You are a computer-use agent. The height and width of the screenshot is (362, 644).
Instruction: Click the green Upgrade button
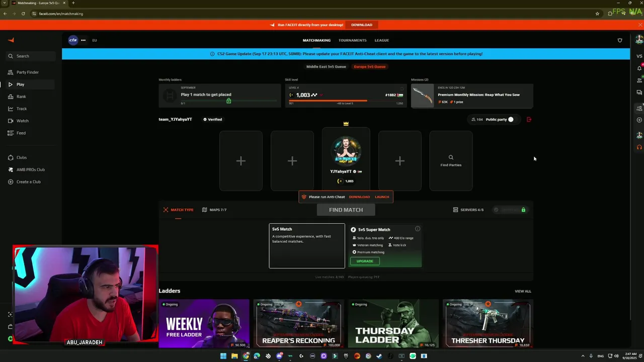[365, 261]
